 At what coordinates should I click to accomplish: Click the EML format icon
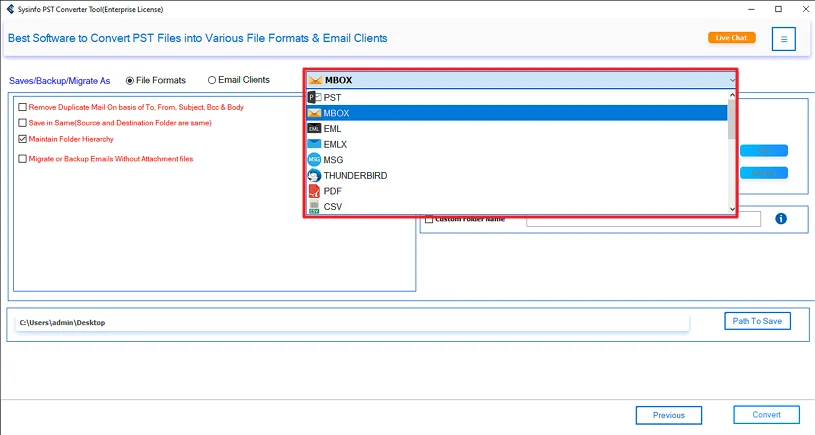(314, 128)
